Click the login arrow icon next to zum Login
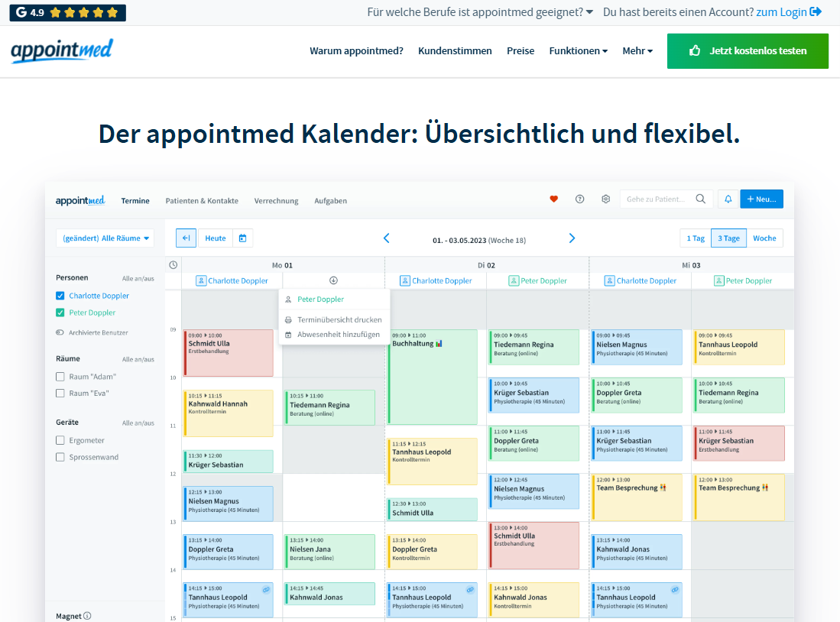Screen dimensions: 840x622 816,11
